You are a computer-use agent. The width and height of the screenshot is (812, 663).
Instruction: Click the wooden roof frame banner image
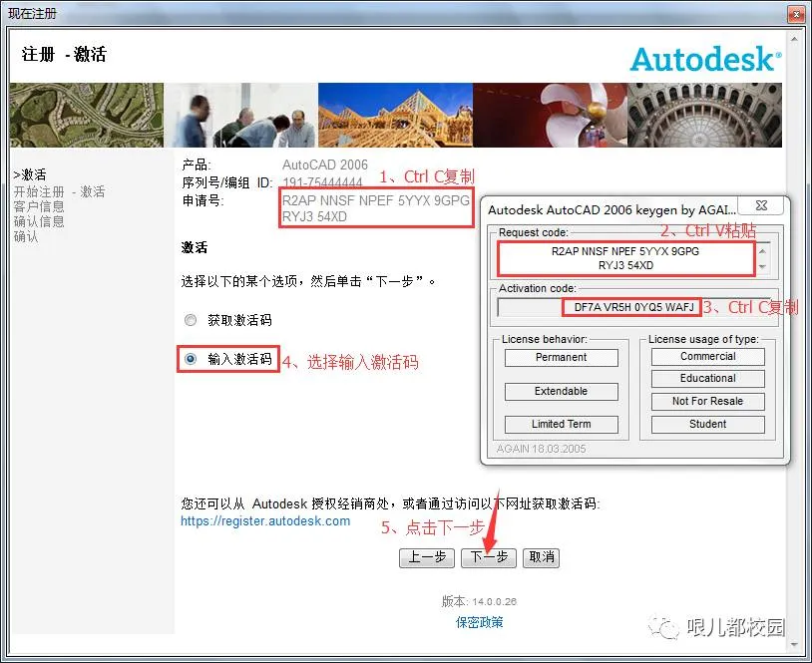pos(395,115)
